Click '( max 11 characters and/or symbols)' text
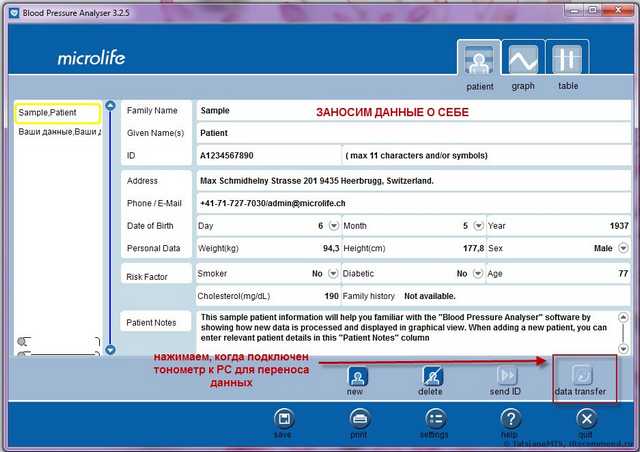The image size is (640, 452). click(416, 156)
